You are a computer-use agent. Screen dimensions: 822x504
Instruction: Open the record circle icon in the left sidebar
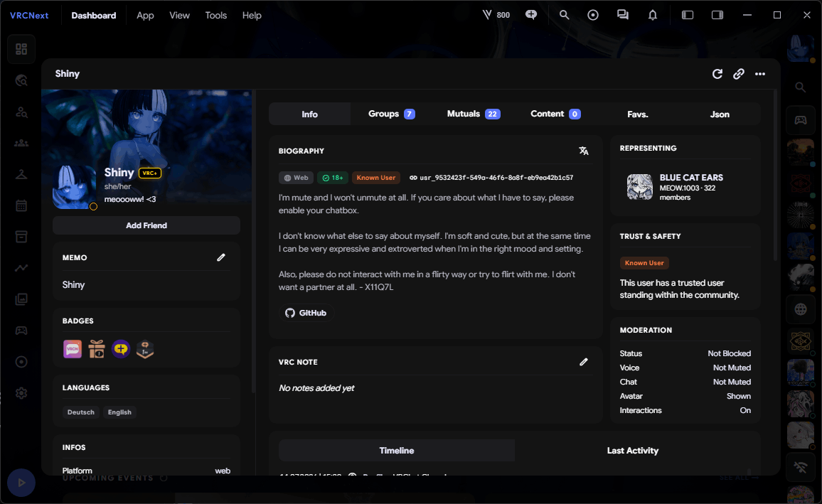pyautogui.click(x=21, y=362)
